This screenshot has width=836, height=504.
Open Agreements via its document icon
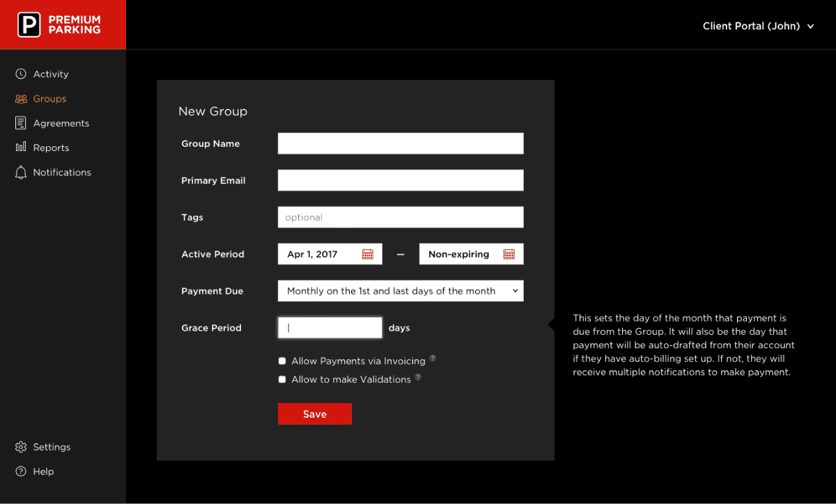(21, 123)
